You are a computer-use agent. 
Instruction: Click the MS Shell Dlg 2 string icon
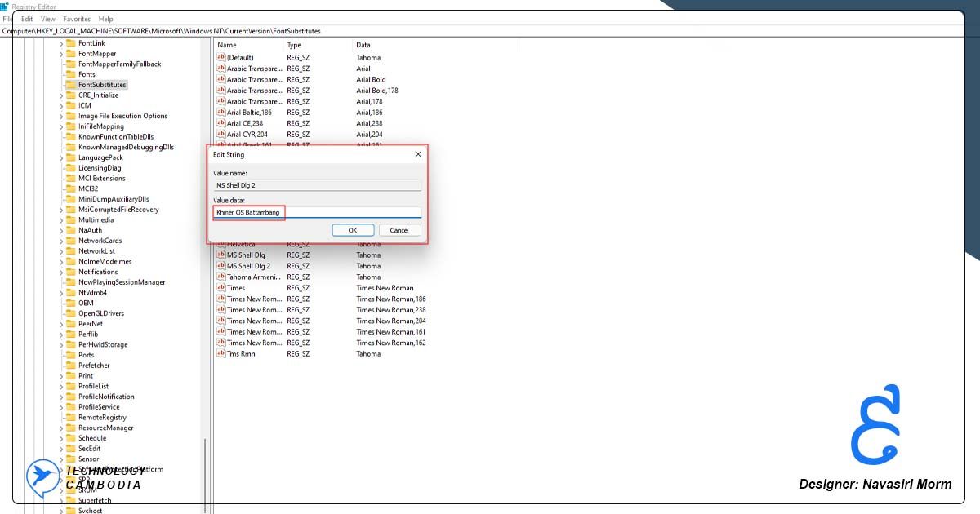tap(220, 266)
